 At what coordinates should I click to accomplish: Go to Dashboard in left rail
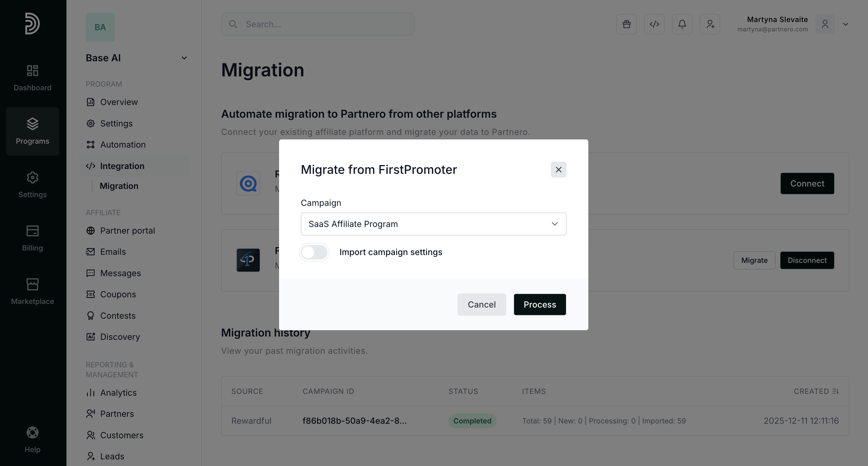tap(32, 78)
